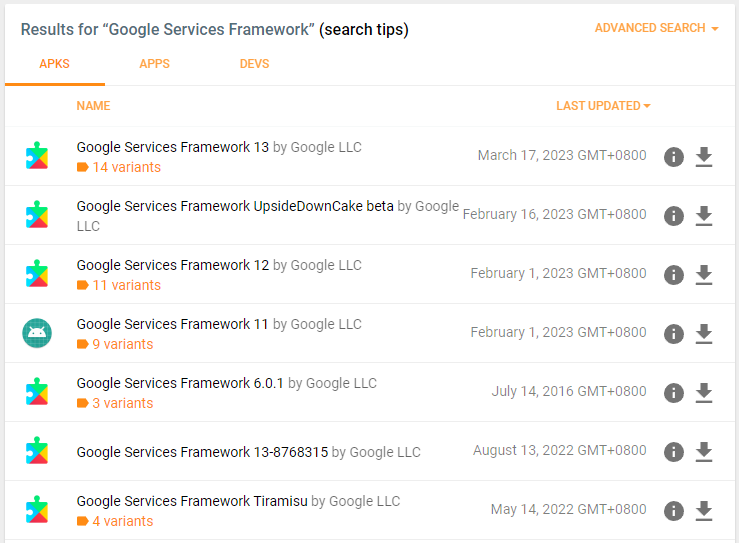Switch to the Devs tab
The width and height of the screenshot is (739, 543).
[x=254, y=64]
